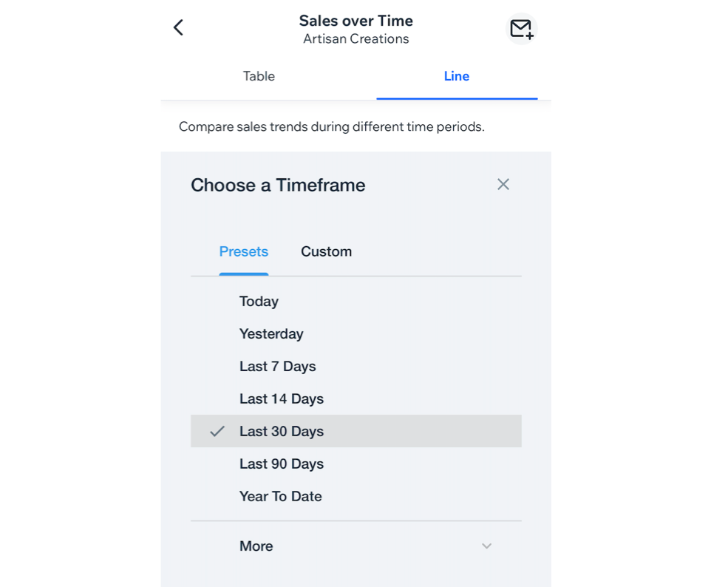Open the email report icon
The height and width of the screenshot is (587, 728).
[x=521, y=29]
